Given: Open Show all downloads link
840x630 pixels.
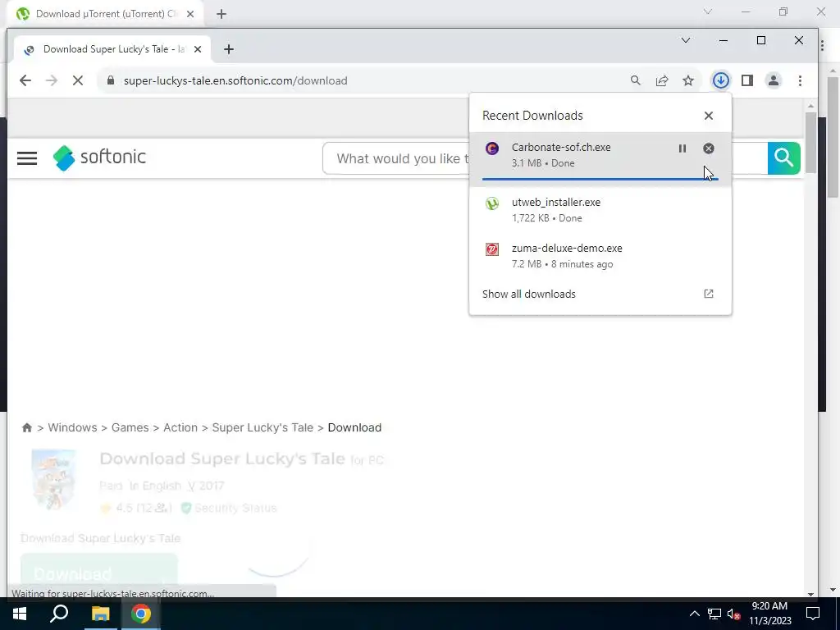Looking at the screenshot, I should (529, 294).
